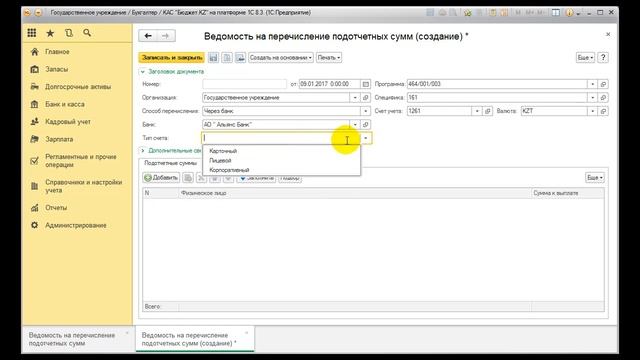Open Создать на основании dropdown
The width and height of the screenshot is (640, 360).
(281, 58)
